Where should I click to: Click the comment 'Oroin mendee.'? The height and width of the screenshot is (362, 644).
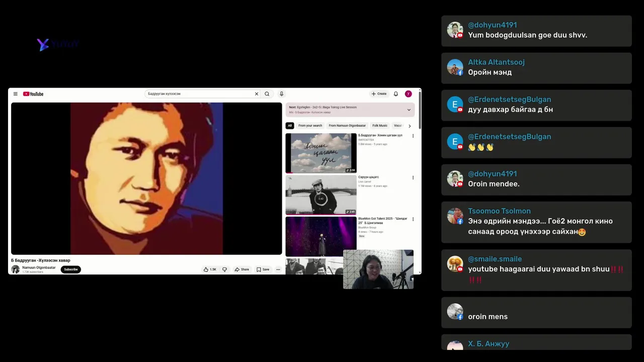(x=494, y=184)
